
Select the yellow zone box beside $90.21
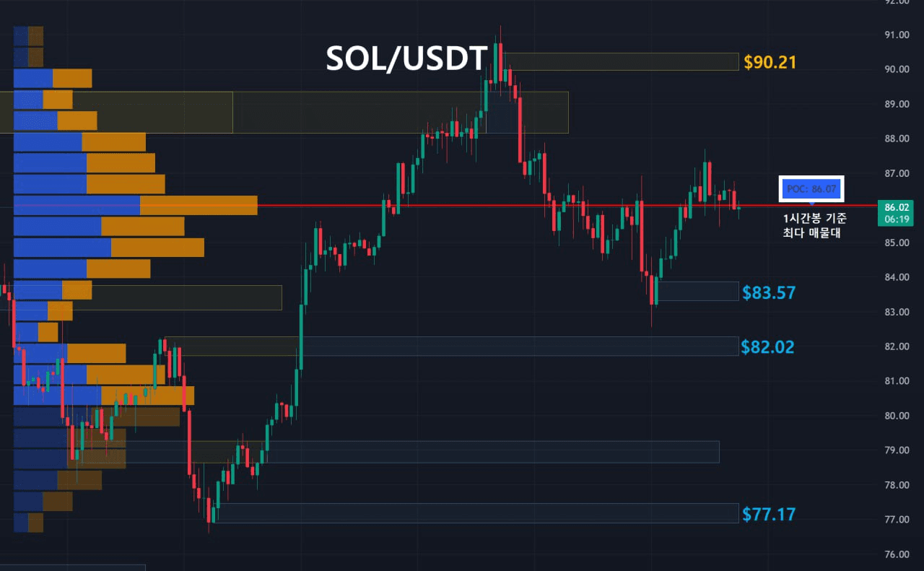coord(622,61)
